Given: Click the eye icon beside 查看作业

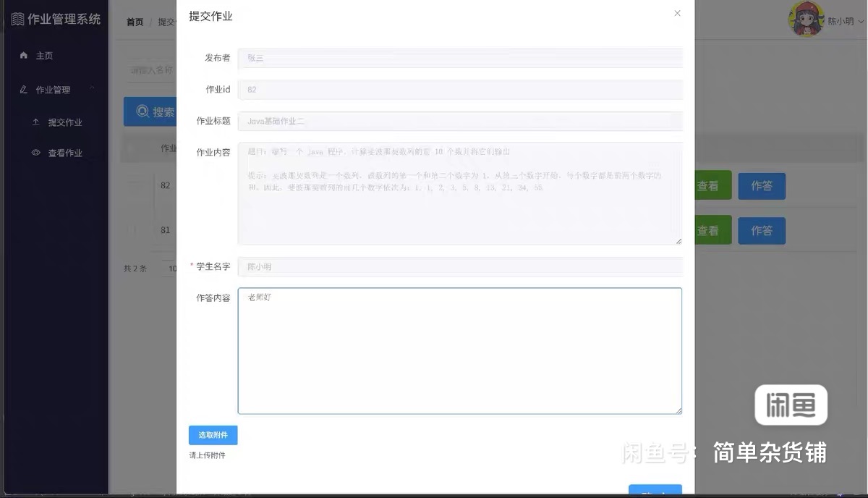Looking at the screenshot, I should tap(35, 153).
